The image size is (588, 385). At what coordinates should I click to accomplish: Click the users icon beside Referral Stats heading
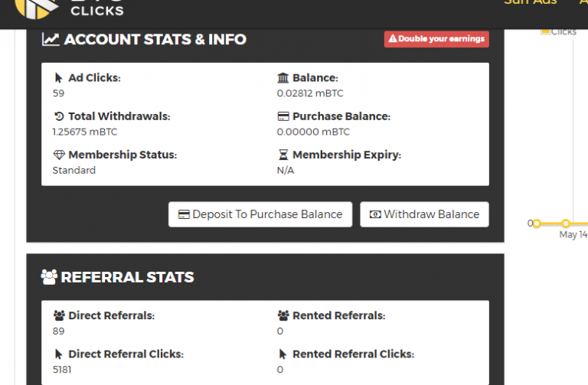point(49,277)
